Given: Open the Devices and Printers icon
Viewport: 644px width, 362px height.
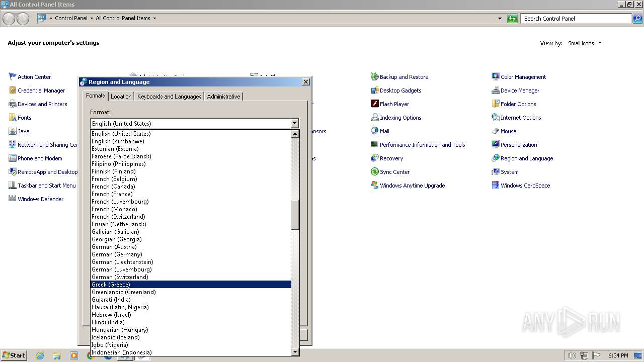Looking at the screenshot, I should (x=13, y=104).
